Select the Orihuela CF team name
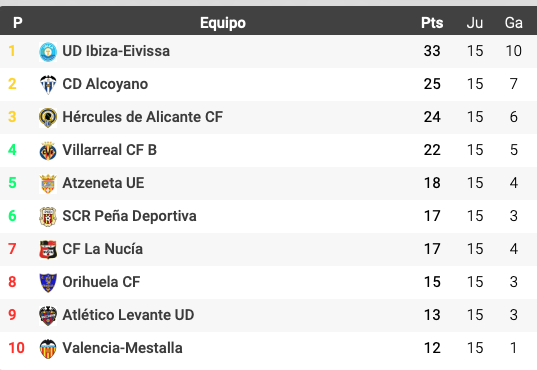 [x=101, y=282]
